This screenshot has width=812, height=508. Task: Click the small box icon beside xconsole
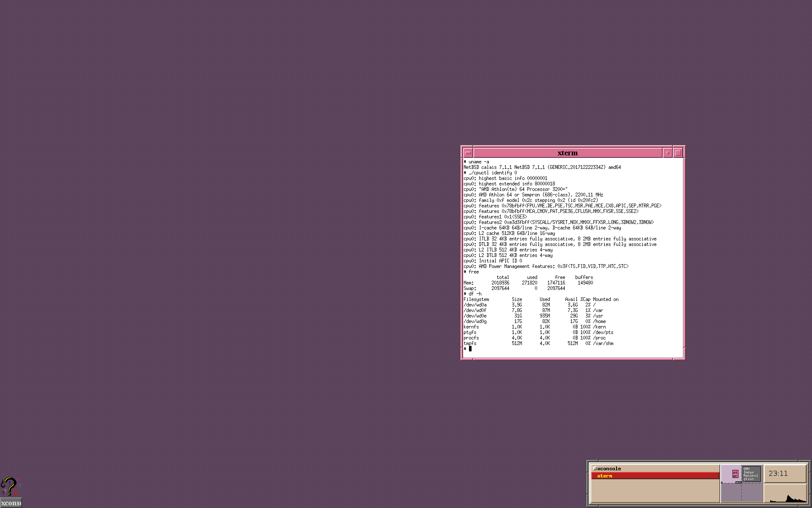click(595, 469)
